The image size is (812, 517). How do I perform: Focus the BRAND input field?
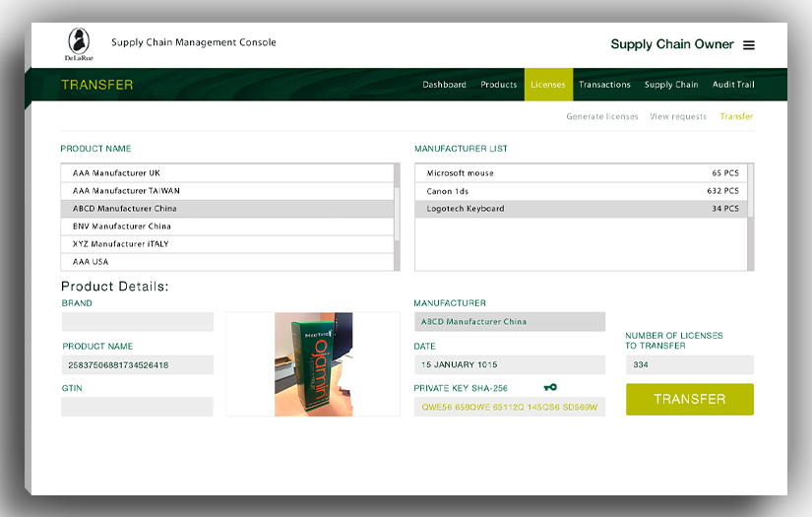(x=137, y=322)
